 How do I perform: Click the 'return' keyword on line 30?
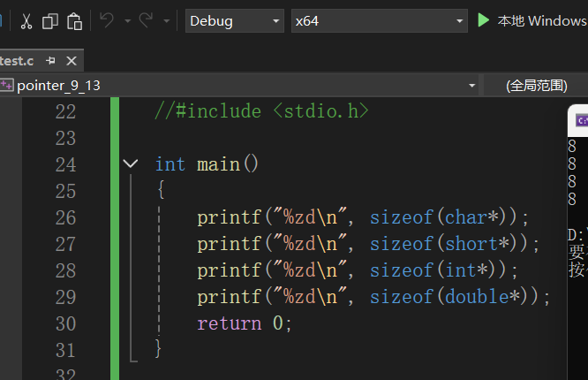point(230,323)
